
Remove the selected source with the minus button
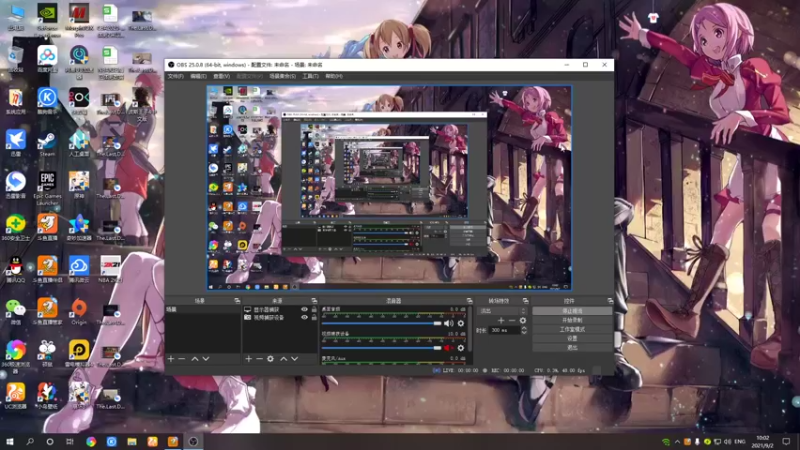259,359
